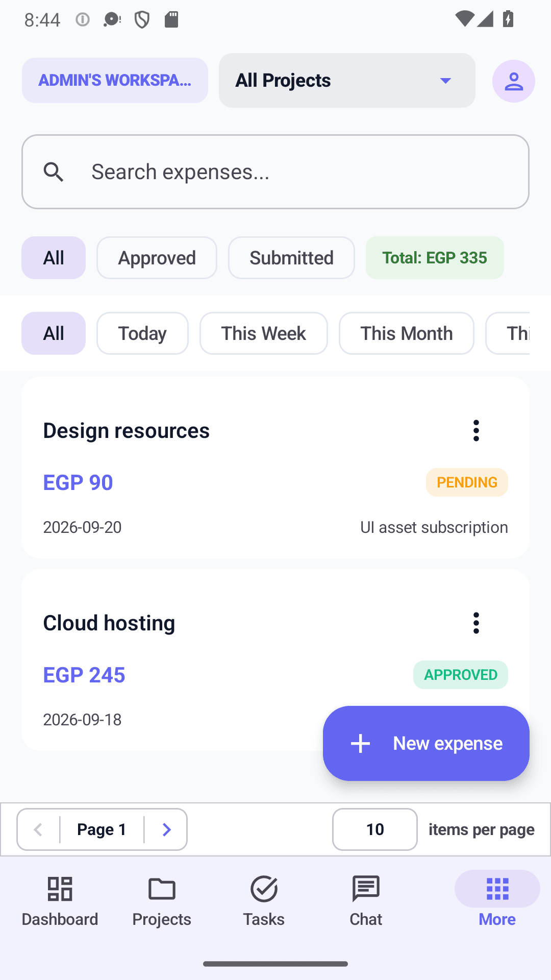The height and width of the screenshot is (980, 551).
Task: Tap the search magnifier icon
Action: click(x=54, y=172)
